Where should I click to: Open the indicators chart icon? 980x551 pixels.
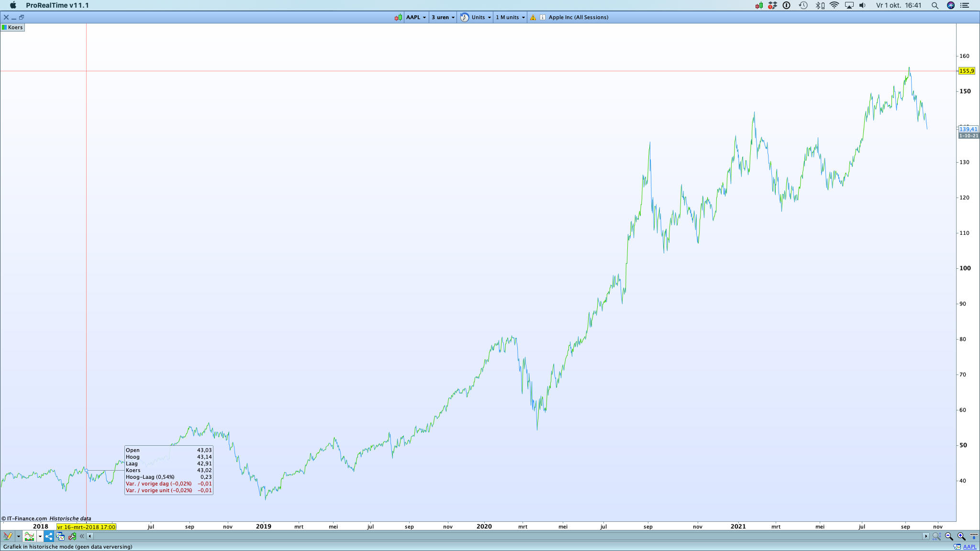tap(30, 536)
